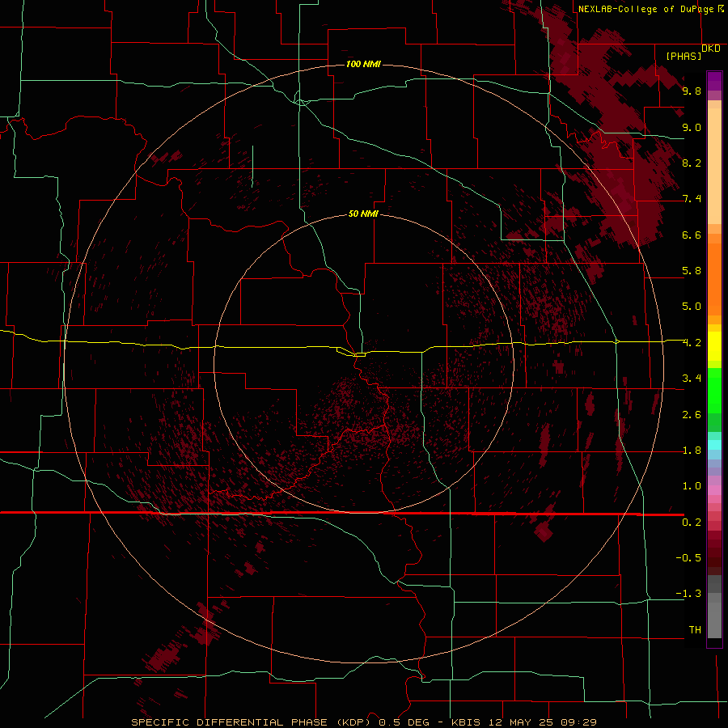
Task: Click the 8.2 color scale value
Action: coord(692,163)
